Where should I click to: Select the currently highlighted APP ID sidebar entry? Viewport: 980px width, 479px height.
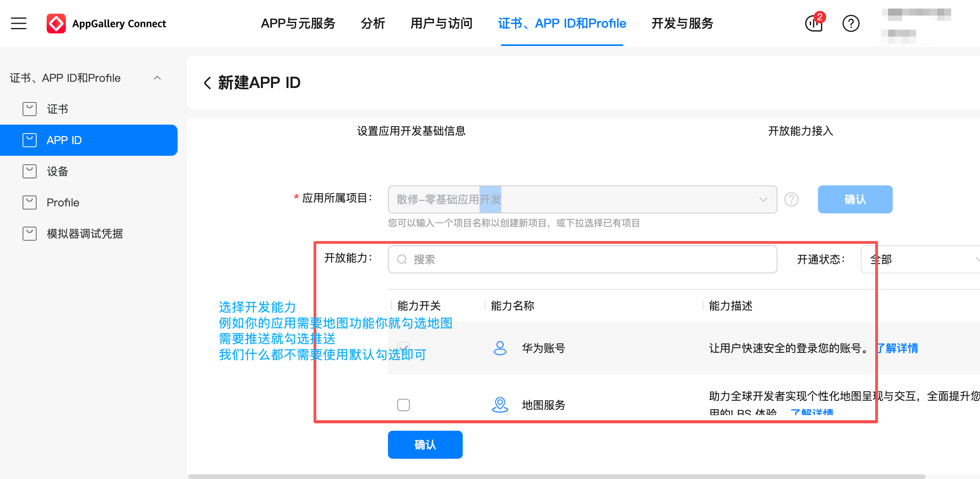coord(64,140)
